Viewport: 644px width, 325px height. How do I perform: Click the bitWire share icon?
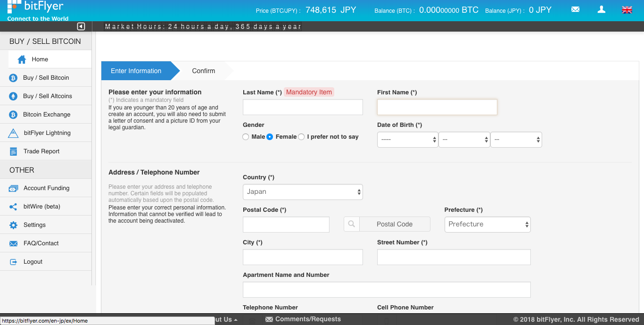point(13,207)
